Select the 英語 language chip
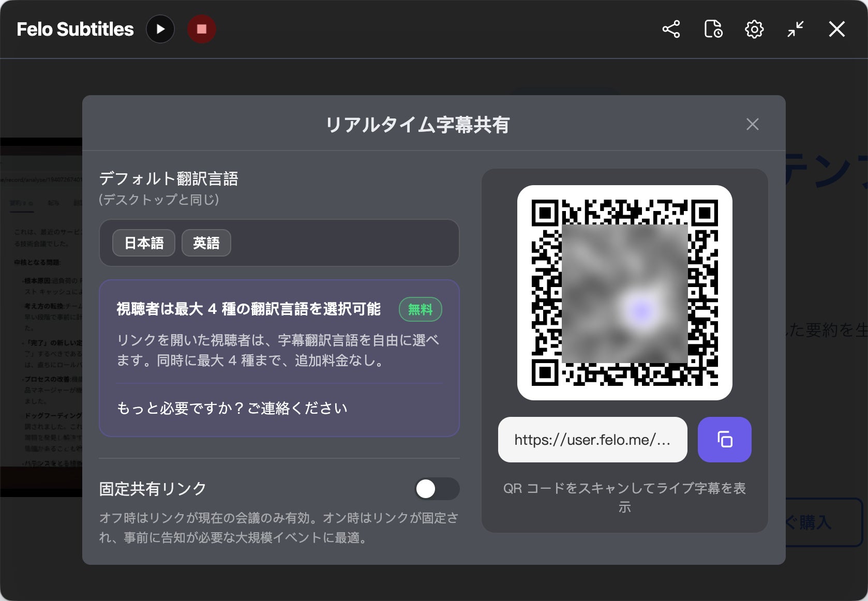868x601 pixels. [206, 243]
